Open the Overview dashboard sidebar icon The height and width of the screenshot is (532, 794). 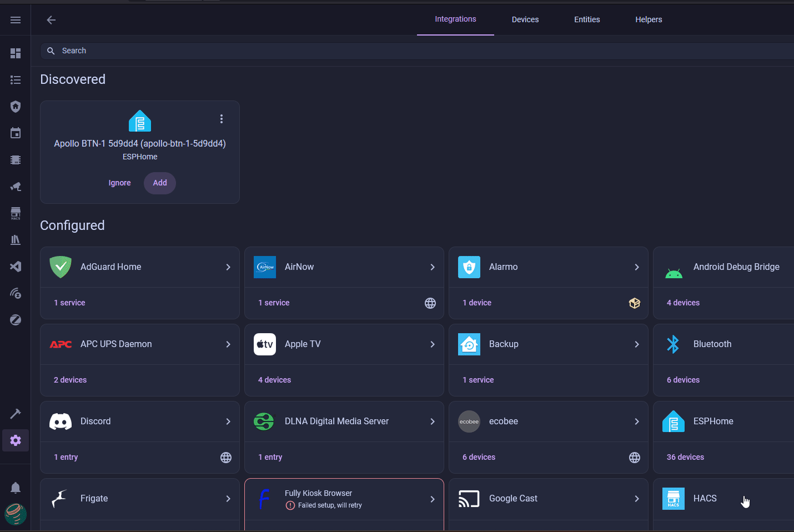(x=16, y=53)
